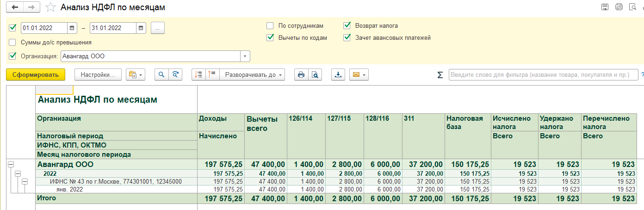This screenshot has width=644, height=210.
Task: Click the 2022 row under Авангард ООО
Action: (51, 173)
